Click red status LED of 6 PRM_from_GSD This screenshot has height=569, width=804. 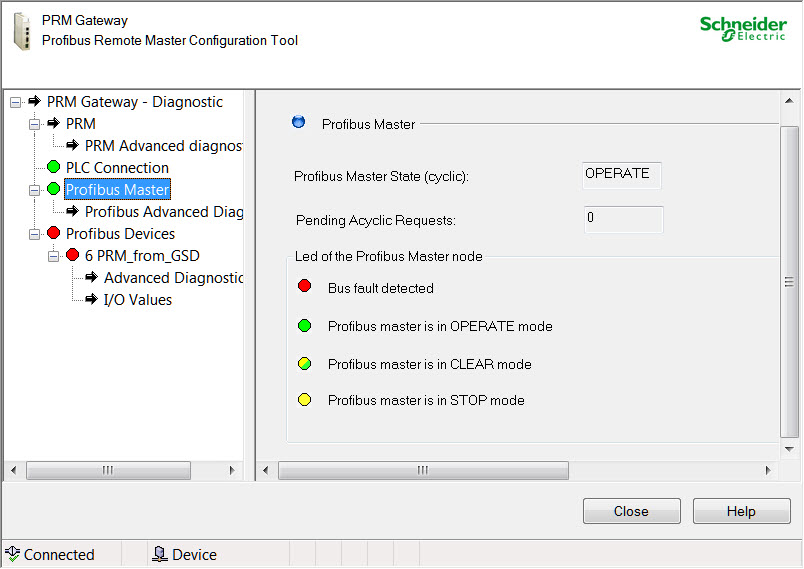pos(72,255)
